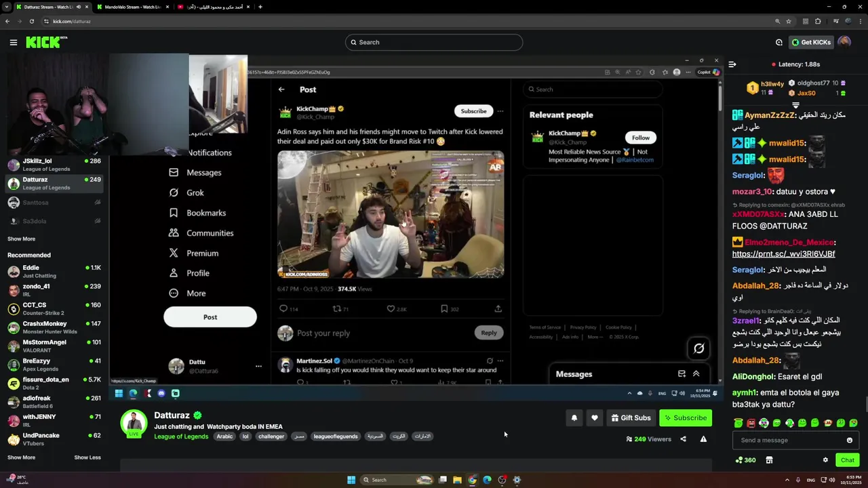Screen dimensions: 868x488
Task: Go back in browser history
Action: [7, 21]
